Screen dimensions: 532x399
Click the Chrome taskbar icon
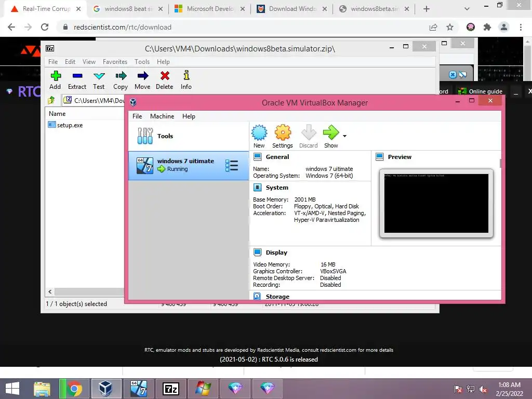[74, 389]
